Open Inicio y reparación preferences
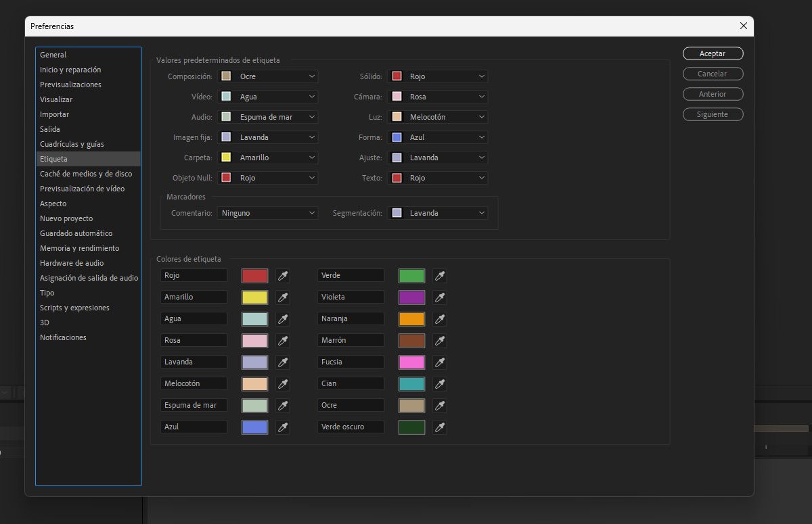Viewport: 812px width, 524px height. pyautogui.click(x=89, y=70)
